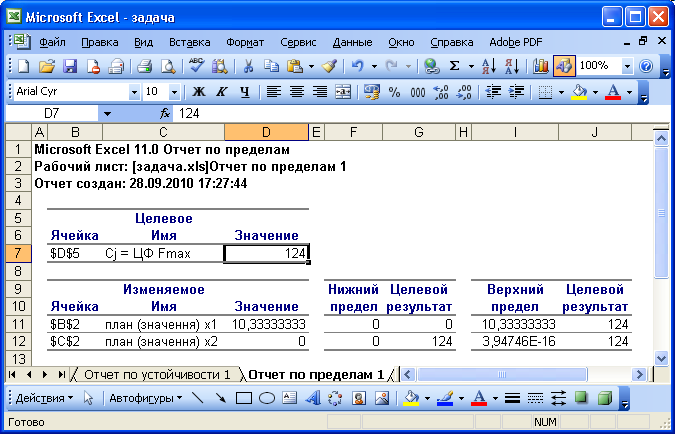Viewport: 675px width, 434px height.
Task: Go to first sheet tab navigation arrow
Action: click(x=12, y=375)
